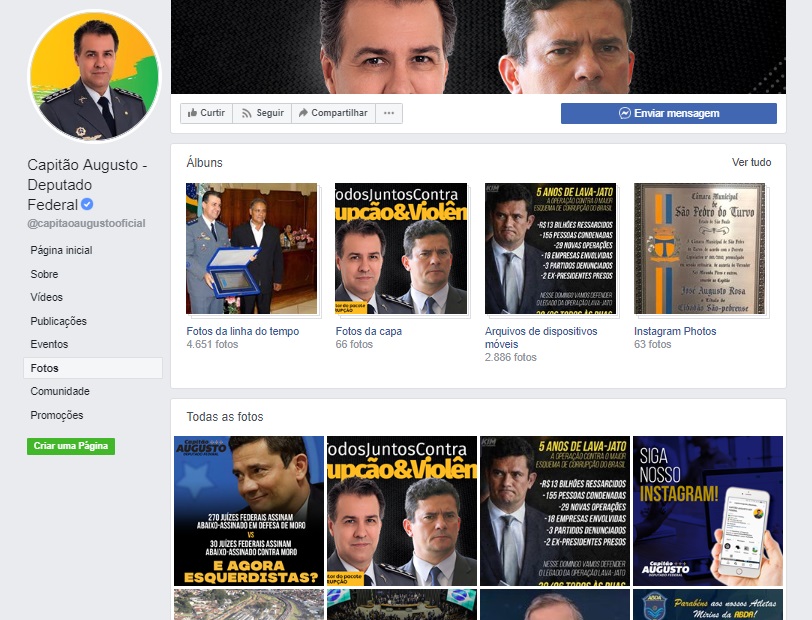Open the Parabéns aos nossos Atletas photo
The width and height of the screenshot is (812, 620).
pyautogui.click(x=708, y=604)
